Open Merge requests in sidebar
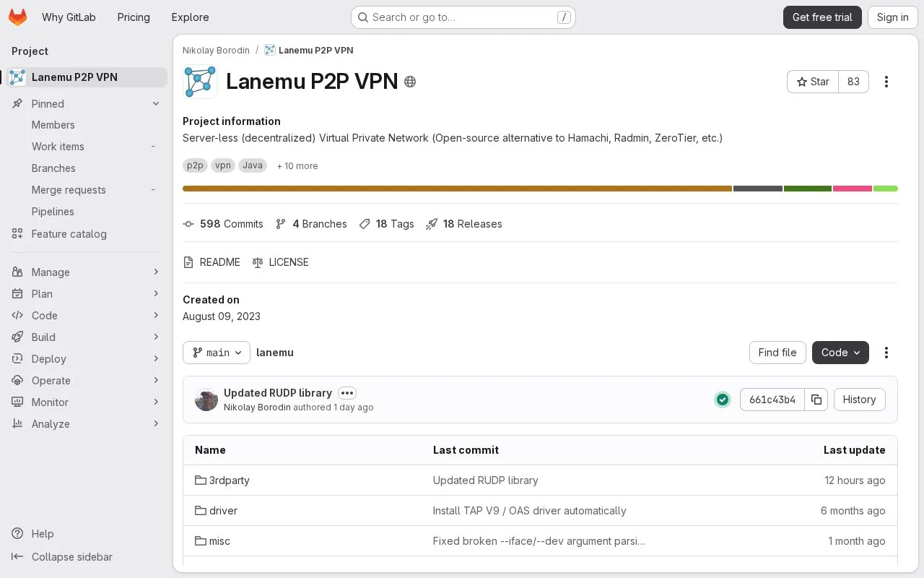924x578 pixels. pos(87,190)
